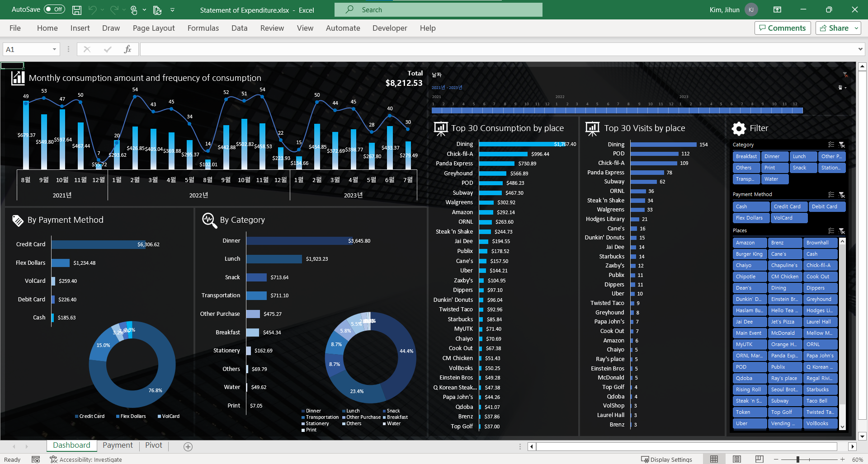The width and height of the screenshot is (868, 464).
Task: Switch to the Pivot sheet tab
Action: coord(153,445)
